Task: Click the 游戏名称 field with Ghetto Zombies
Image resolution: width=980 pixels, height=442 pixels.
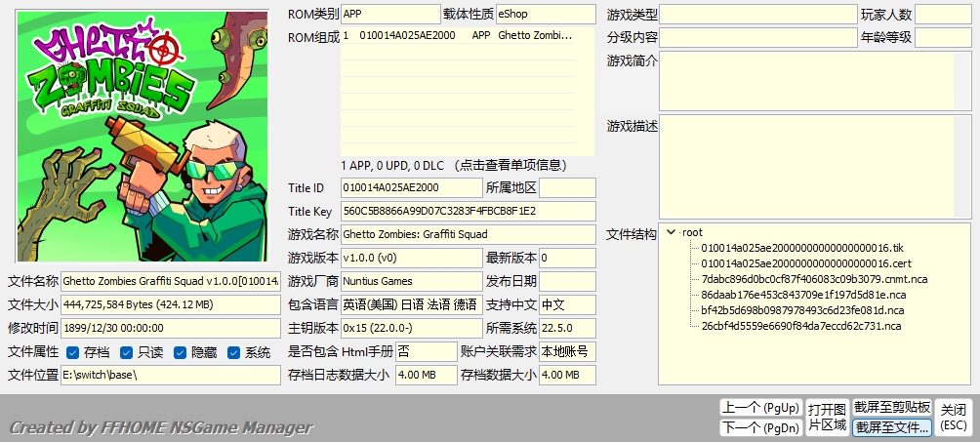Action: 469,234
